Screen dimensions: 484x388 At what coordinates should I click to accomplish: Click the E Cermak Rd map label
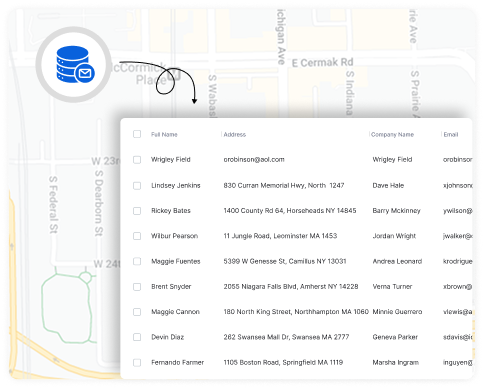tap(322, 62)
